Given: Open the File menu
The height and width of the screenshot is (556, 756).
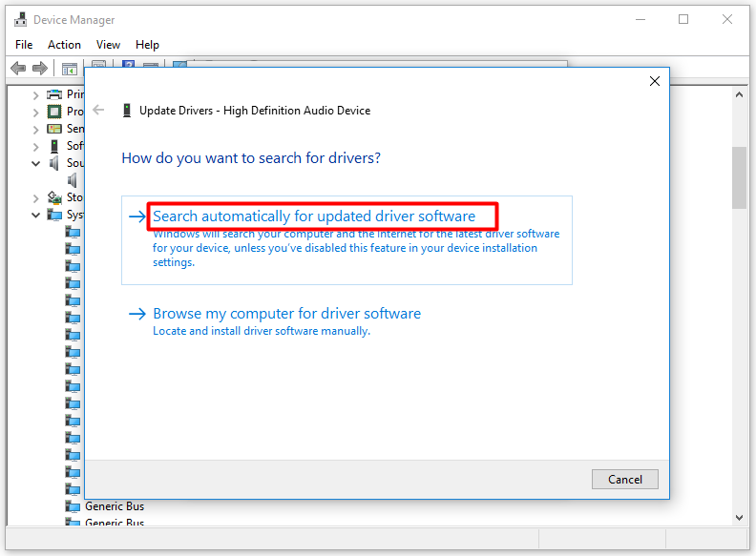Looking at the screenshot, I should (24, 45).
